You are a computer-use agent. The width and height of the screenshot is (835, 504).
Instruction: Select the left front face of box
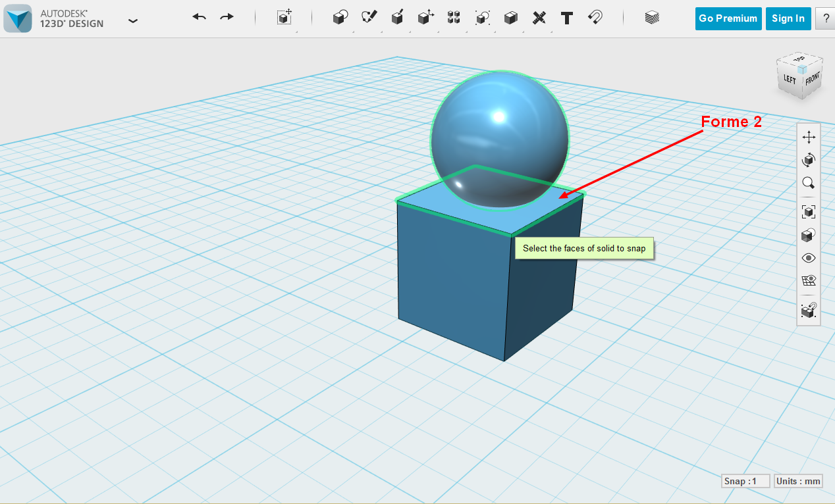pyautogui.click(x=454, y=283)
